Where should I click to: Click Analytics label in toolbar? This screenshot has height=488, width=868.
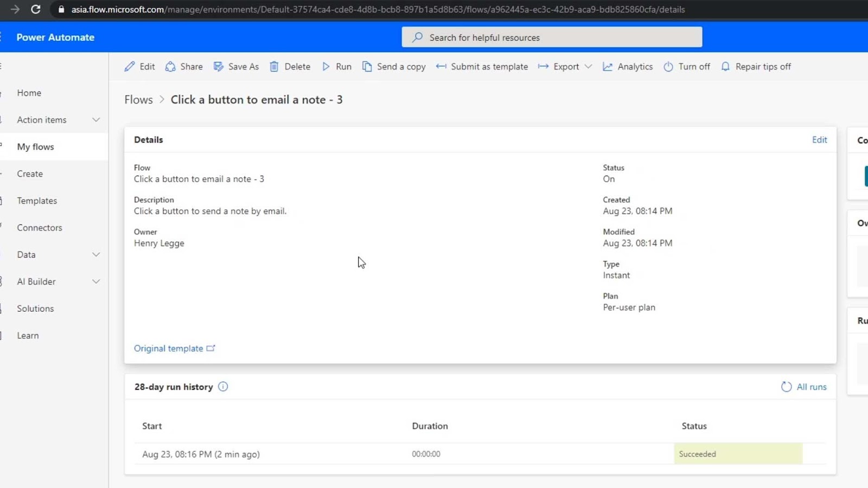point(635,67)
